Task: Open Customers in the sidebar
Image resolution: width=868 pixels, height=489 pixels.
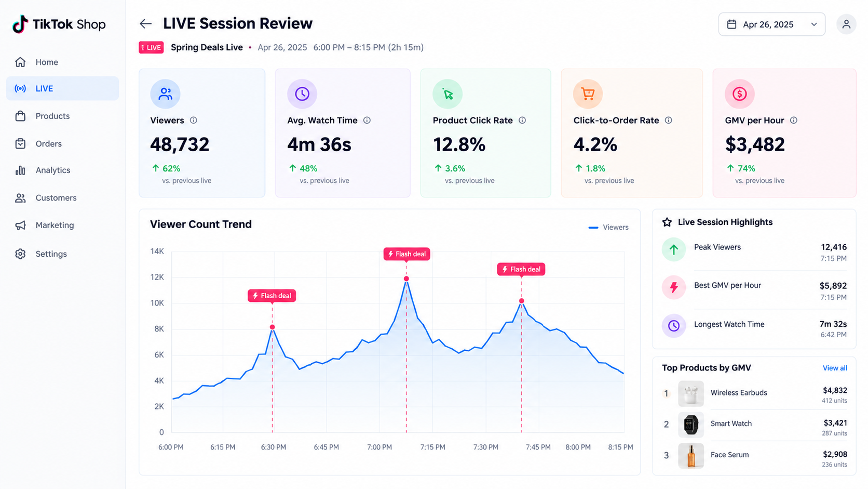Action: click(62, 197)
